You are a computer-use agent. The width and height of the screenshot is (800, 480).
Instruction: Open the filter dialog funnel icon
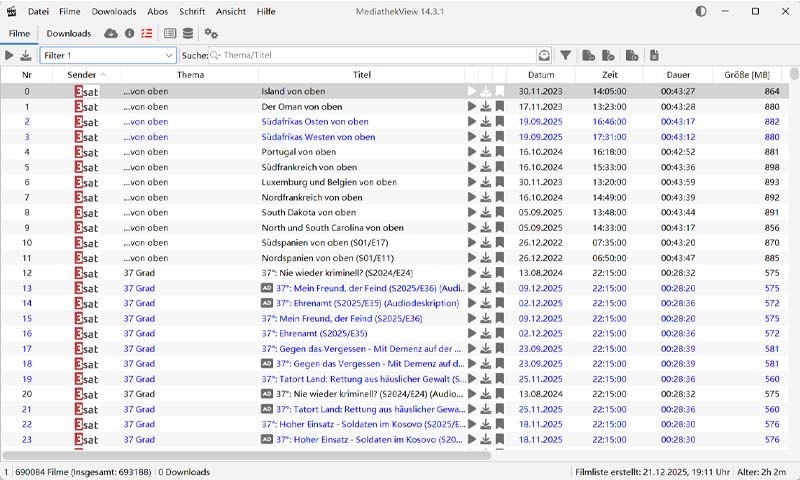point(565,55)
